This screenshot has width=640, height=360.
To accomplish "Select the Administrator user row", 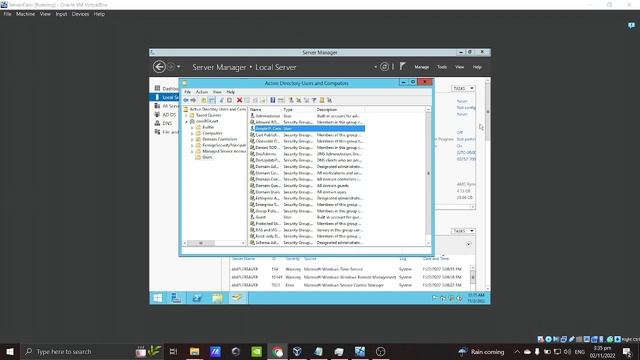I will pos(306,116).
